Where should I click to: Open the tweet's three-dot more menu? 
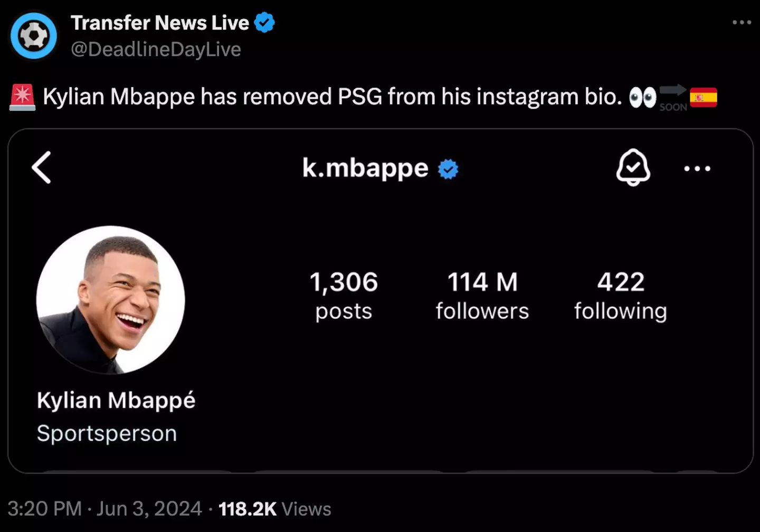click(742, 22)
